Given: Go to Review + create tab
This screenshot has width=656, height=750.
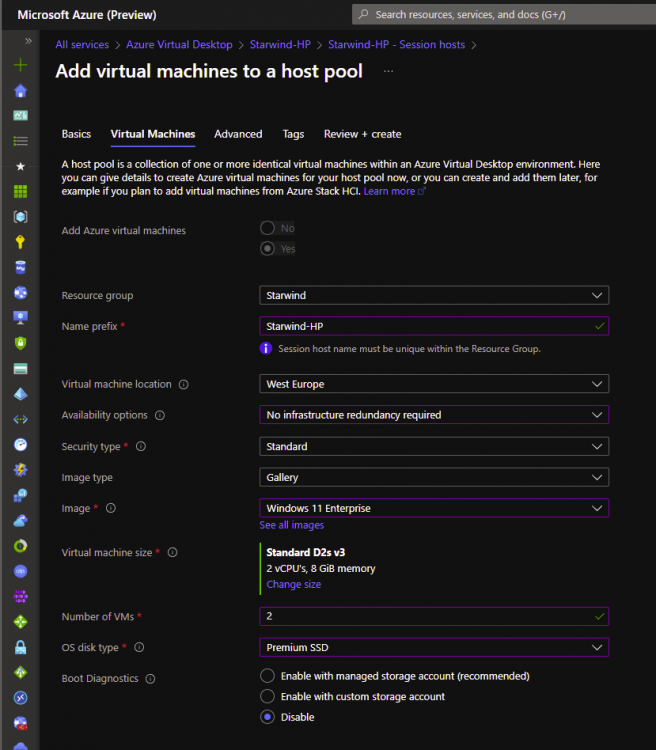Looking at the screenshot, I should (x=363, y=134).
